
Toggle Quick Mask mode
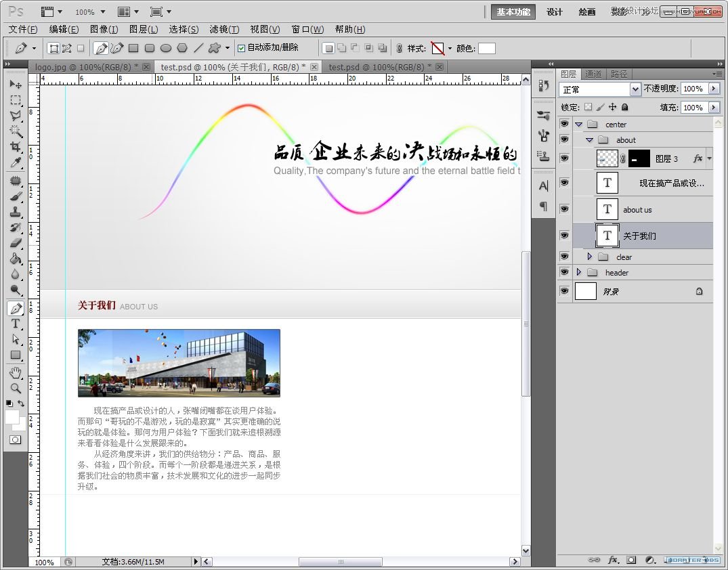(16, 439)
